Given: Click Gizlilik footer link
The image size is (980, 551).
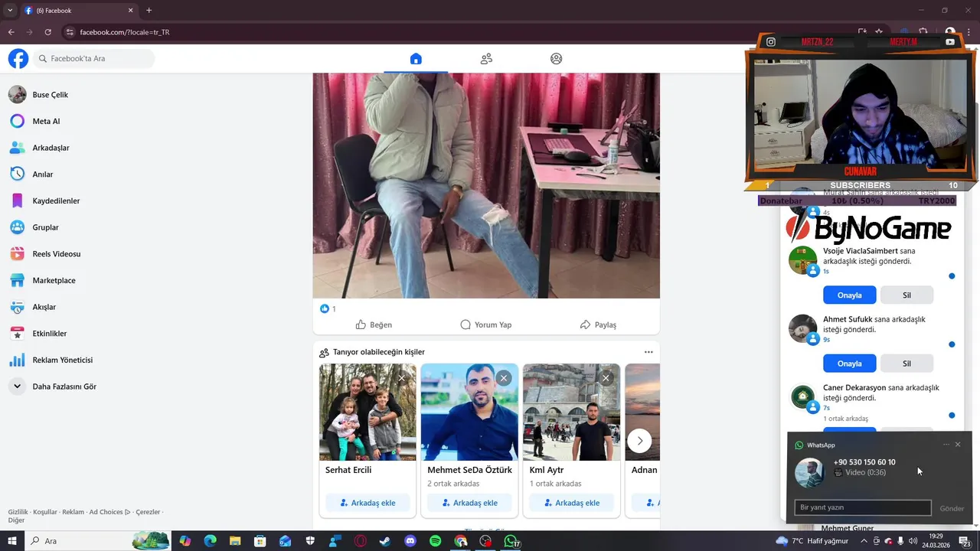Looking at the screenshot, I should click(x=18, y=512).
